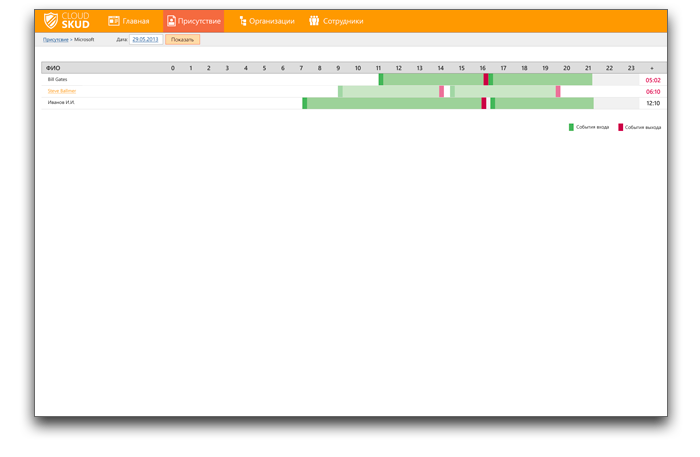Click the Cloud SKUD shield logo
The image size is (700, 457).
(x=51, y=20)
